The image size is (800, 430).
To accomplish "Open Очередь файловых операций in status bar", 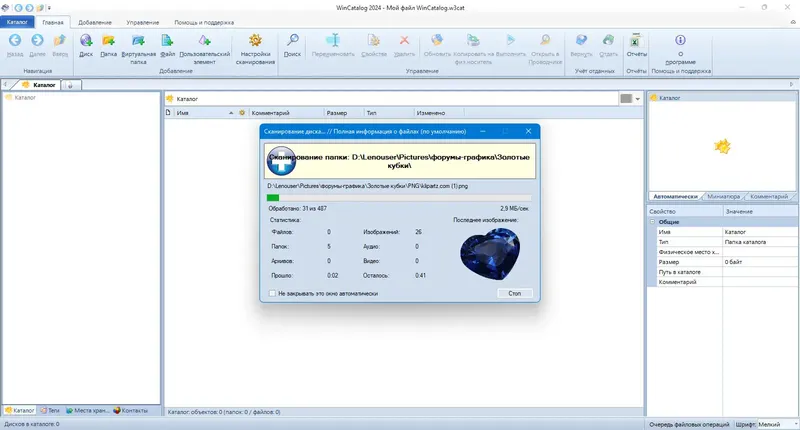I will click(689, 424).
